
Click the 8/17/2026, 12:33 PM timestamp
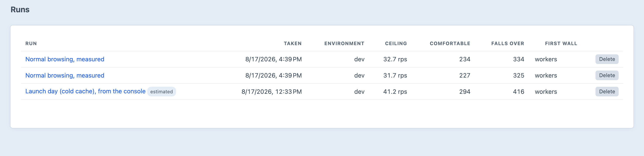tap(272, 92)
